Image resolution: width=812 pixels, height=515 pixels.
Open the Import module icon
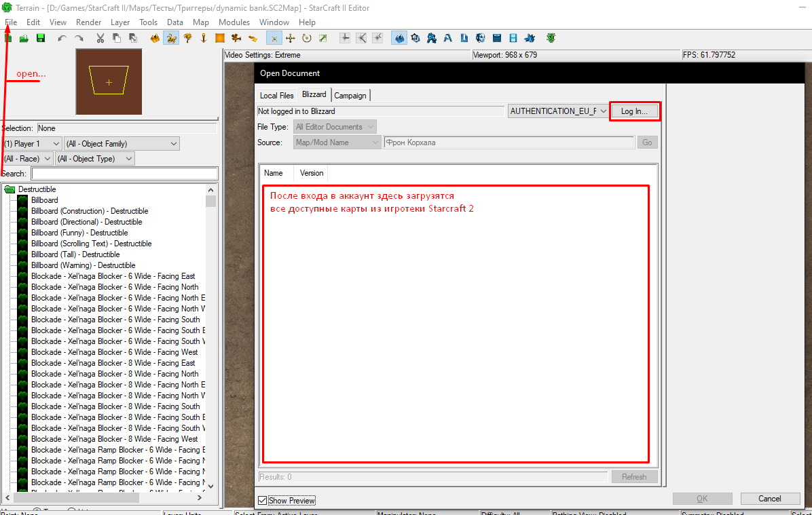click(464, 38)
